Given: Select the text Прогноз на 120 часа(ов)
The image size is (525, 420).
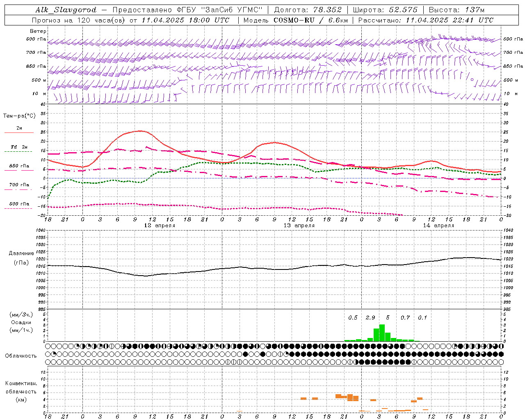Looking at the screenshot, I should 79,20.
